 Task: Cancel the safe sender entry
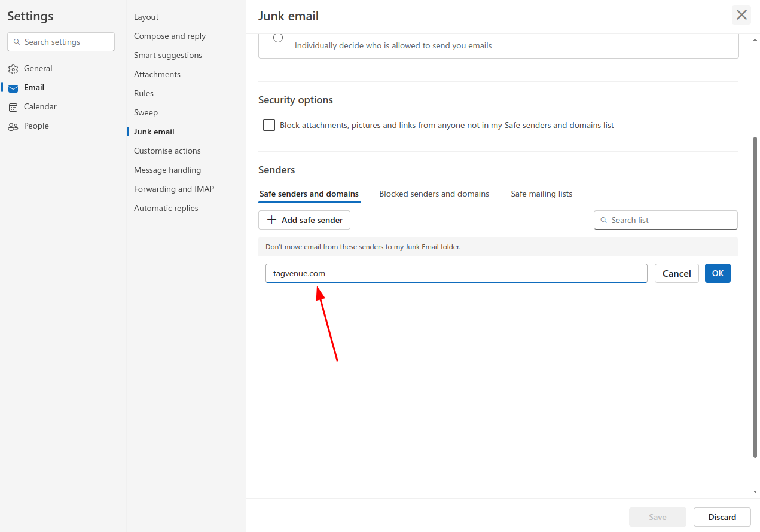click(677, 273)
